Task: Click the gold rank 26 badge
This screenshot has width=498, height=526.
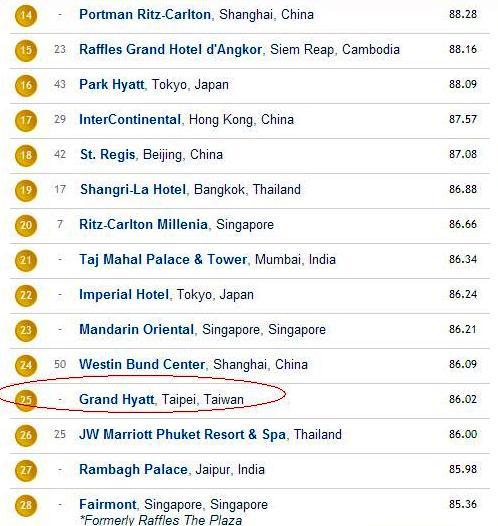Action: tap(26, 435)
